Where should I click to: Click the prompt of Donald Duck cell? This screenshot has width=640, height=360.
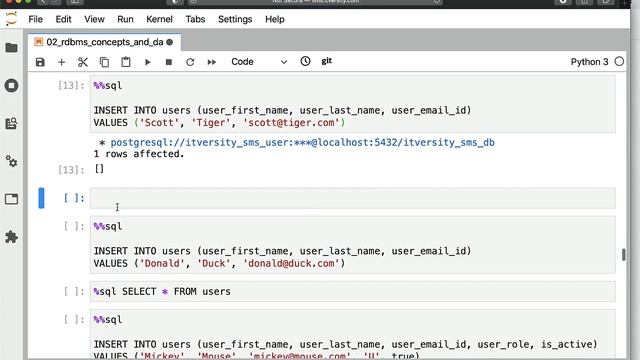(x=74, y=226)
